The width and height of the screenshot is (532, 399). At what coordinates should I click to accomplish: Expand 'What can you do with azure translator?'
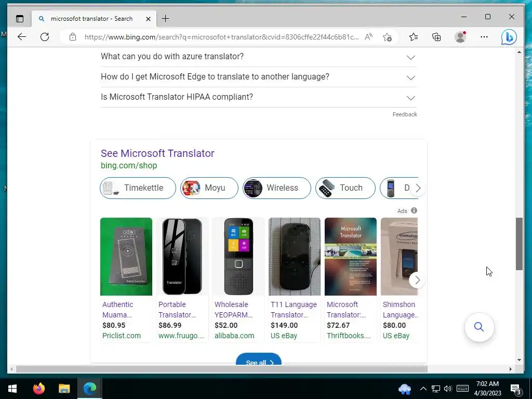(258, 57)
